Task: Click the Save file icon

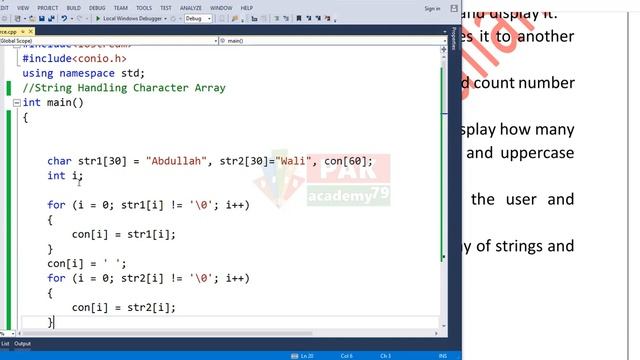Action: click(x=42, y=18)
